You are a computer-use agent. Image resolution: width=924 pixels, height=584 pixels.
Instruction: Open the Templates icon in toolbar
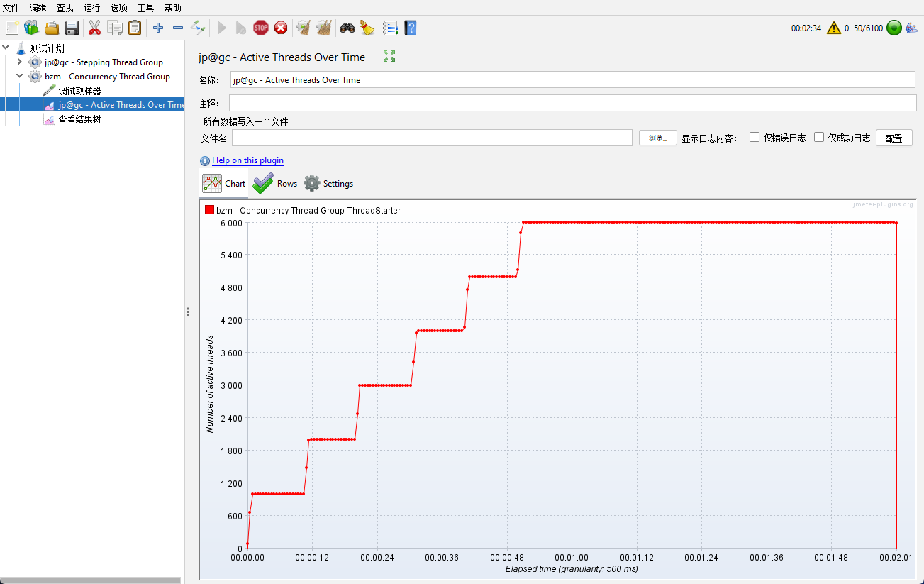click(x=31, y=28)
